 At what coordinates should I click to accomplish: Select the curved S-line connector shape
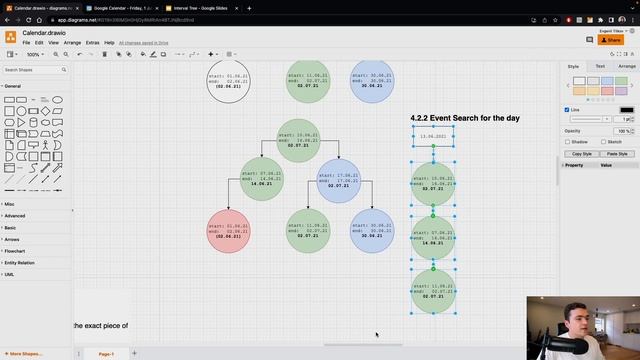[x=33, y=167]
